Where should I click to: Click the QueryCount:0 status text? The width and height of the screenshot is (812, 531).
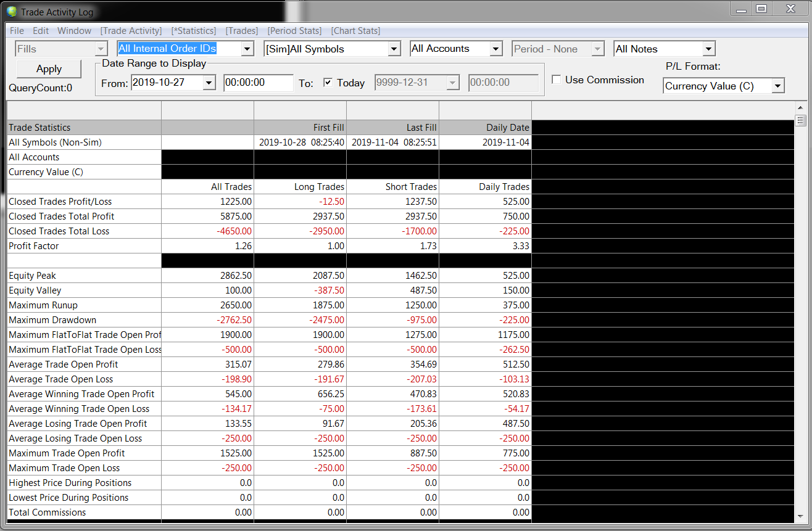click(41, 88)
